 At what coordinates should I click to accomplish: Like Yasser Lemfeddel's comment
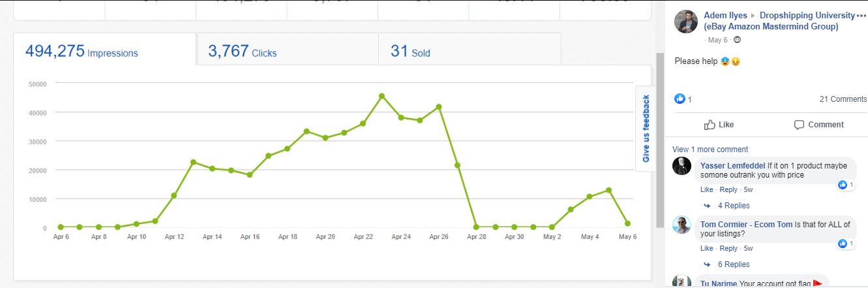(706, 190)
